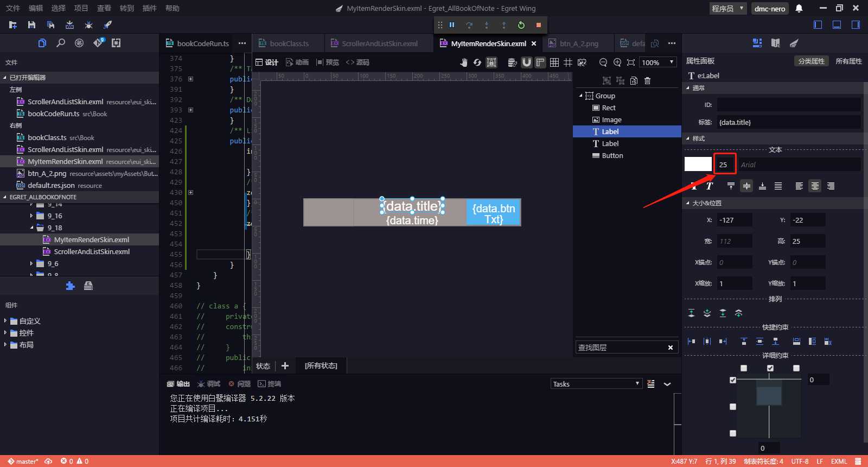Edit the font size field showing 25
This screenshot has width=868, height=467.
(724, 165)
